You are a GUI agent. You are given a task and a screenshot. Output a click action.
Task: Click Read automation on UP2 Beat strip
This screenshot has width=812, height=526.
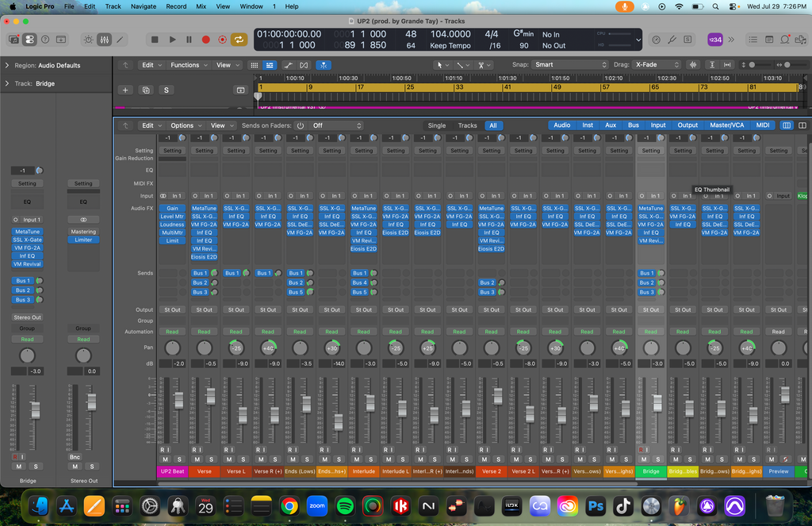pos(172,332)
